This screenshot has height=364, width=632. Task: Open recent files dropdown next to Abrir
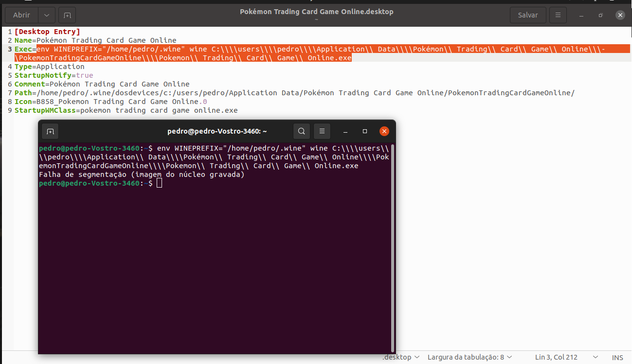(x=47, y=15)
